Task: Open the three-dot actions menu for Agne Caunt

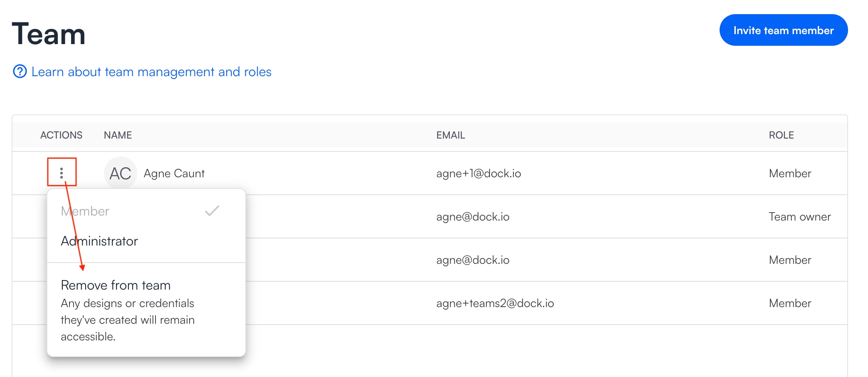Action: pos(62,173)
